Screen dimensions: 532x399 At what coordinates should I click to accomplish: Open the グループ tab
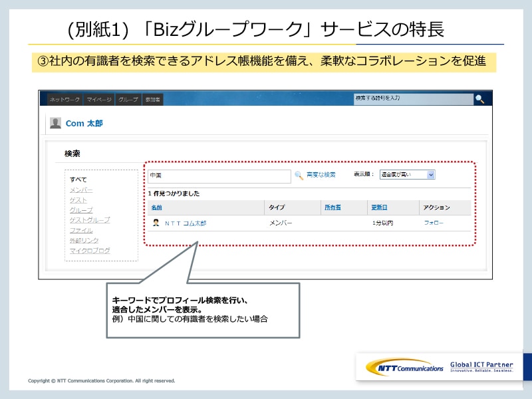128,99
